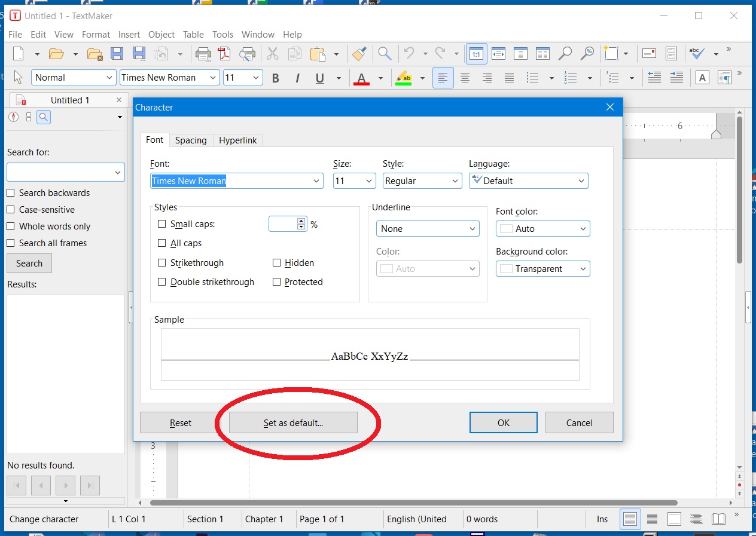Click the Print icon in toolbar
Viewport: 756px width, 536px height.
pyautogui.click(x=203, y=54)
